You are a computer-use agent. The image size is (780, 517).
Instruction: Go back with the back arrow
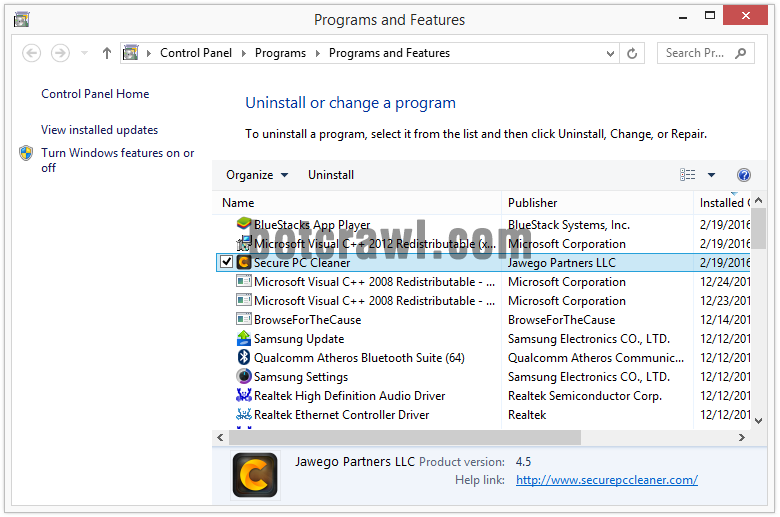(x=31, y=53)
